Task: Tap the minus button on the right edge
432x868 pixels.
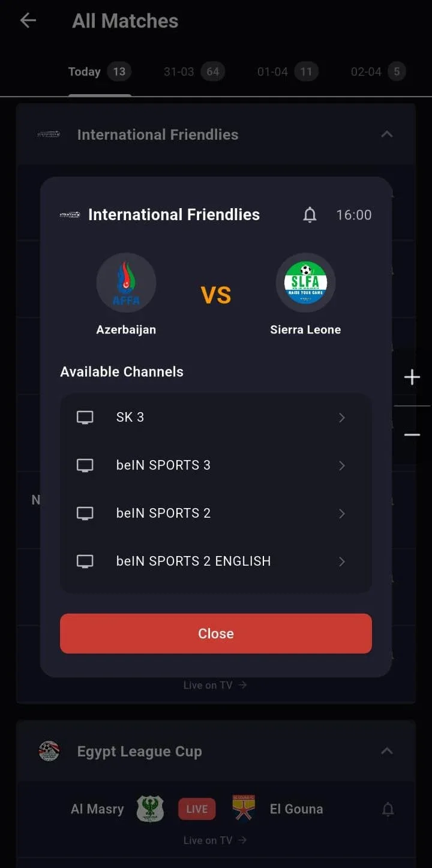Action: (412, 433)
